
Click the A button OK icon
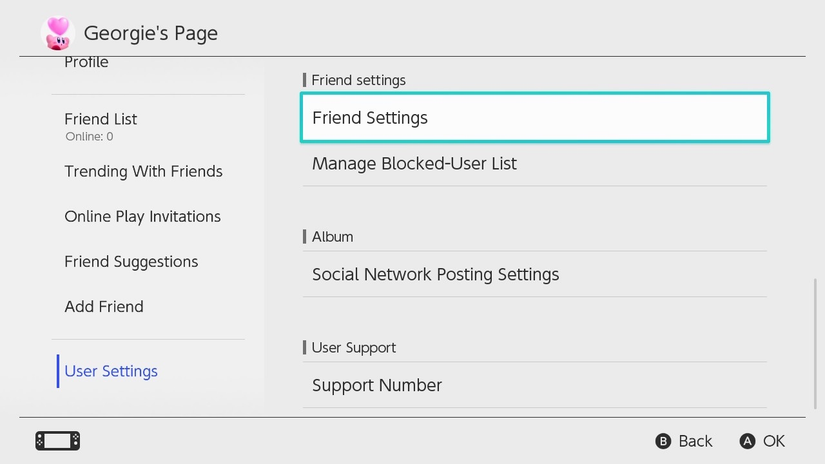pyautogui.click(x=747, y=441)
